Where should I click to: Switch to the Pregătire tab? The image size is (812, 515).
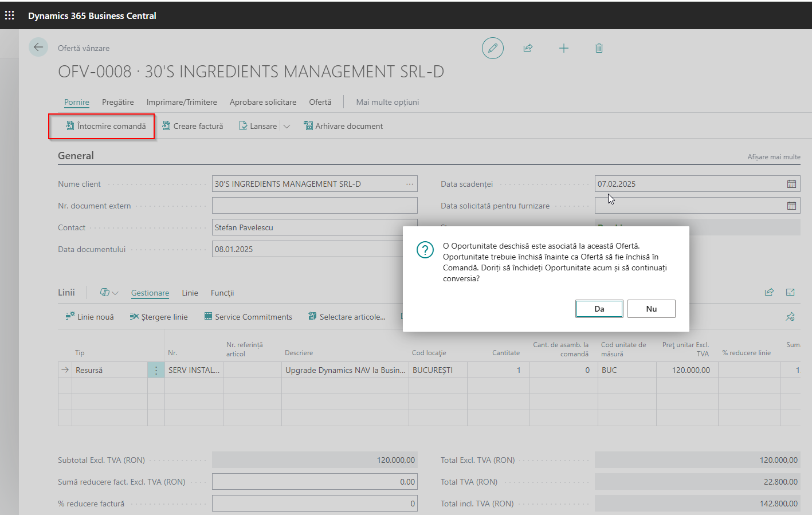coord(118,102)
